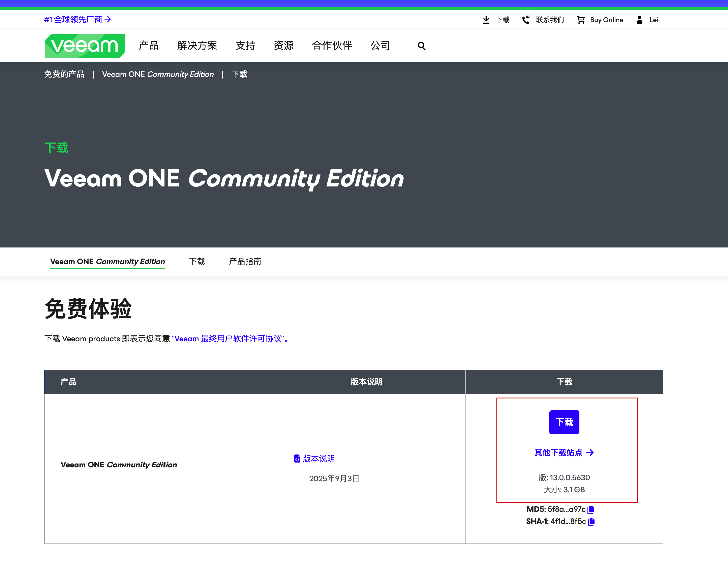Viewport: 728px width, 561px height.
Task: Click the 免费的产品 breadcrumb
Action: click(64, 74)
